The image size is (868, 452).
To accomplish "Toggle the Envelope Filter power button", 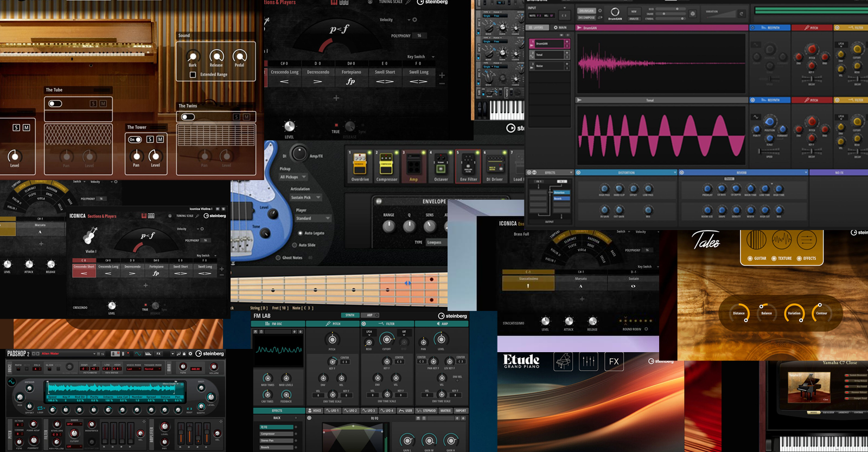I will (x=379, y=201).
